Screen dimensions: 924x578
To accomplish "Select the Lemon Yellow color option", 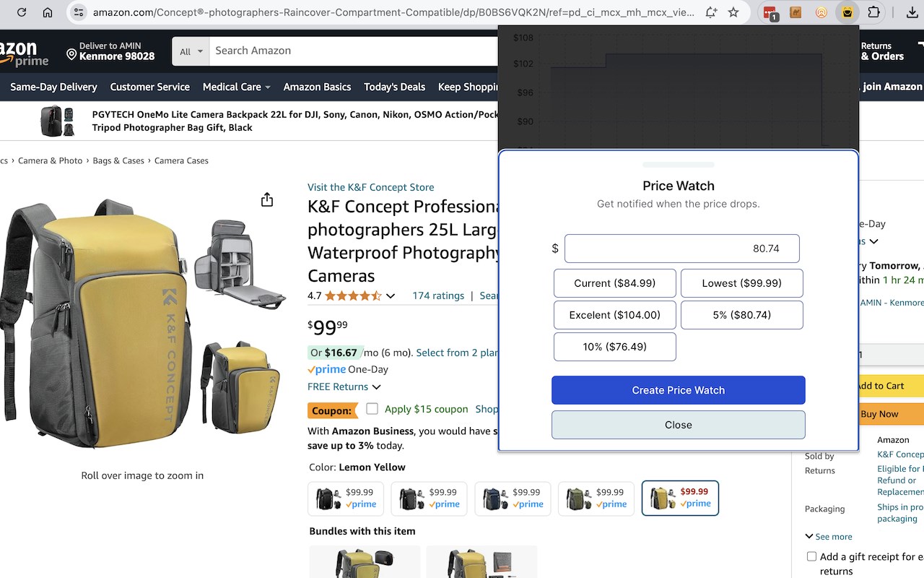I will click(680, 498).
